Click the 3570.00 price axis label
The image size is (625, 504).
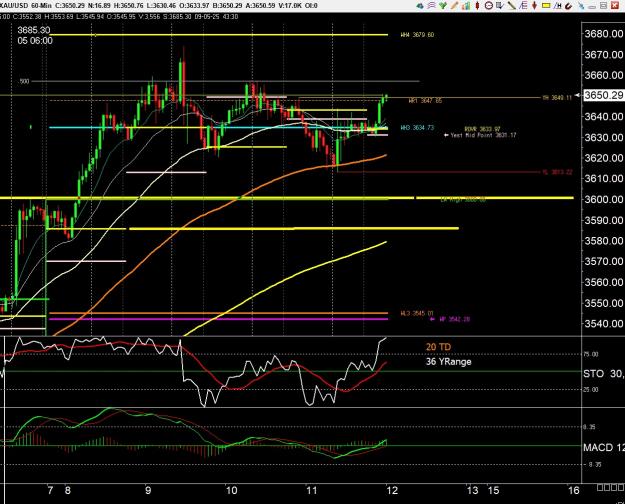pos(604,262)
